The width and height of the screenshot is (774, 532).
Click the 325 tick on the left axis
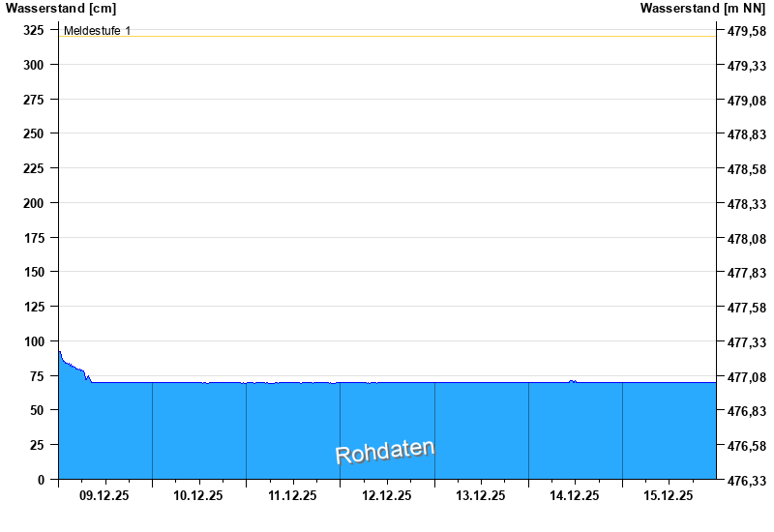[33, 31]
